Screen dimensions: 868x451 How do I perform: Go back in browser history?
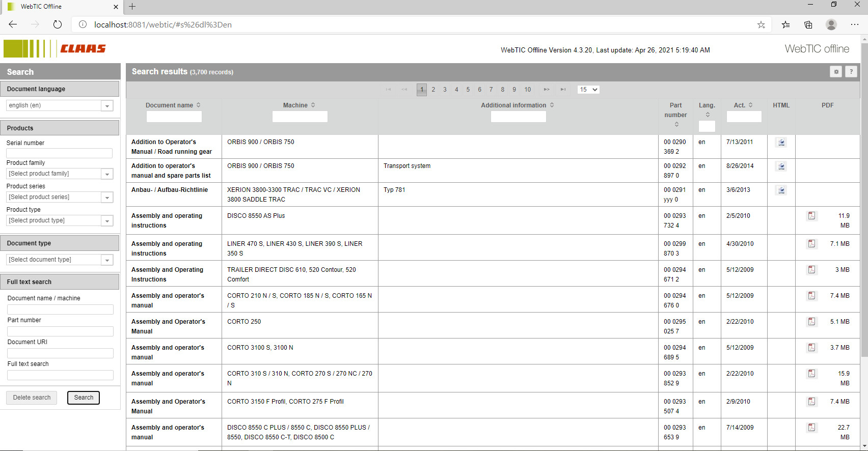click(13, 24)
